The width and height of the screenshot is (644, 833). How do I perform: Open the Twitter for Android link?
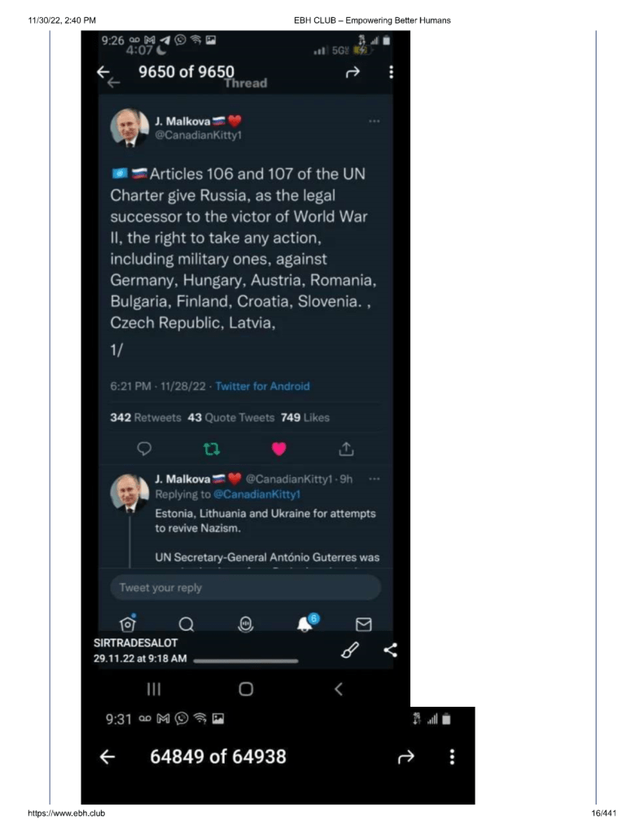[x=262, y=386]
